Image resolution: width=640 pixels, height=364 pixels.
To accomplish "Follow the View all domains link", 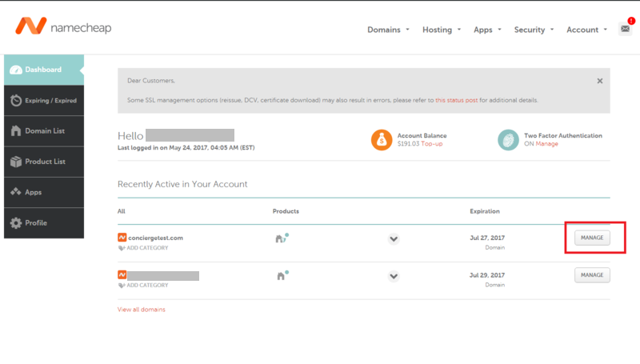I will tap(142, 310).
